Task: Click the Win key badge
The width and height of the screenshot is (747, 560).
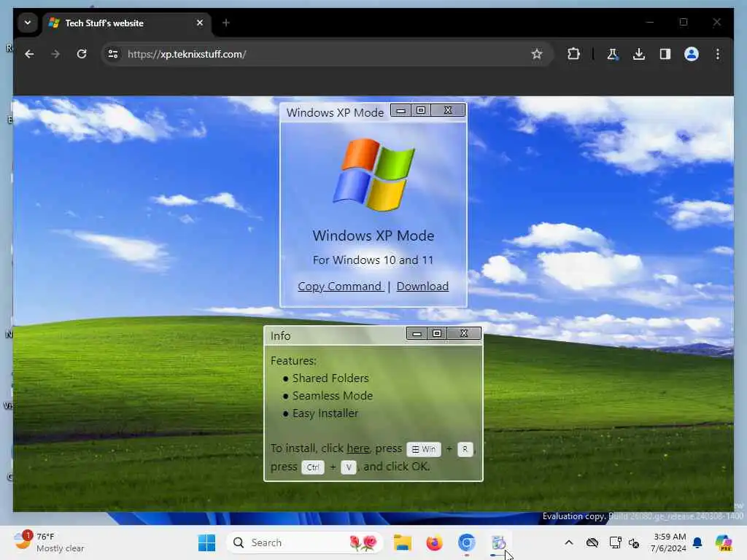Action: (x=424, y=449)
